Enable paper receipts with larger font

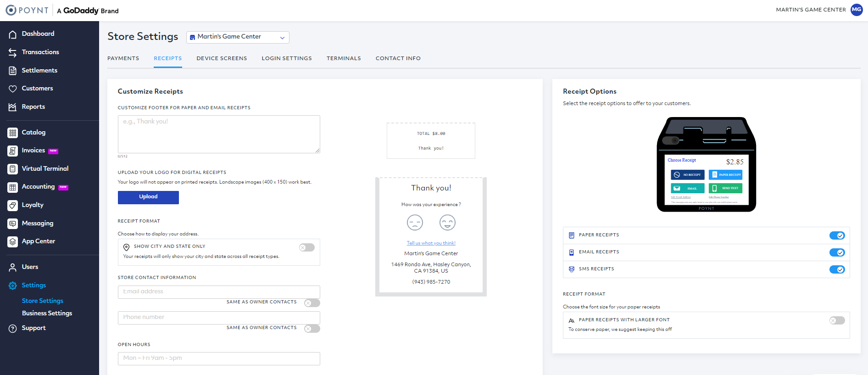point(837,320)
